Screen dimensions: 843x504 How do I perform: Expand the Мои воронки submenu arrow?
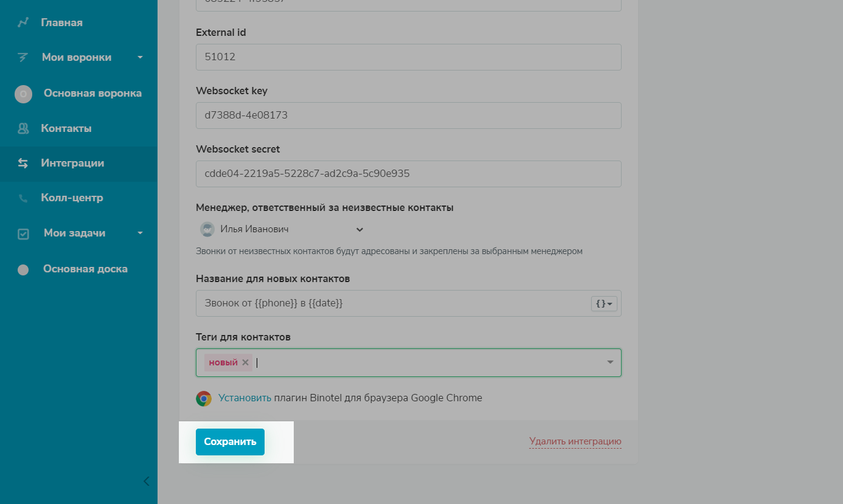coord(140,58)
